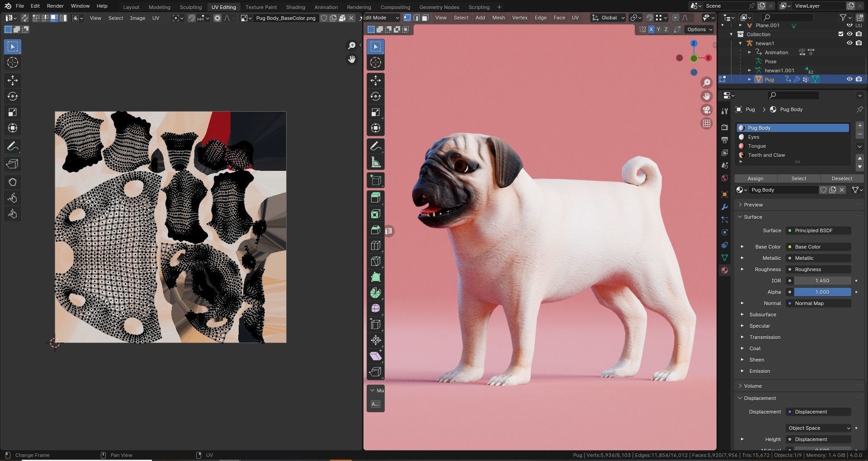Select the Shear tool in 3D viewport
868x461 pixels.
[376, 356]
